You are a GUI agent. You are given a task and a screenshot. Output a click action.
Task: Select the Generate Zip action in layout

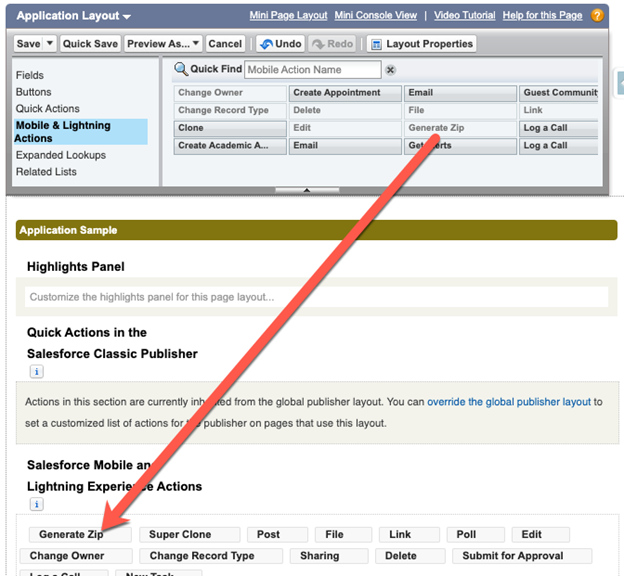(71, 535)
